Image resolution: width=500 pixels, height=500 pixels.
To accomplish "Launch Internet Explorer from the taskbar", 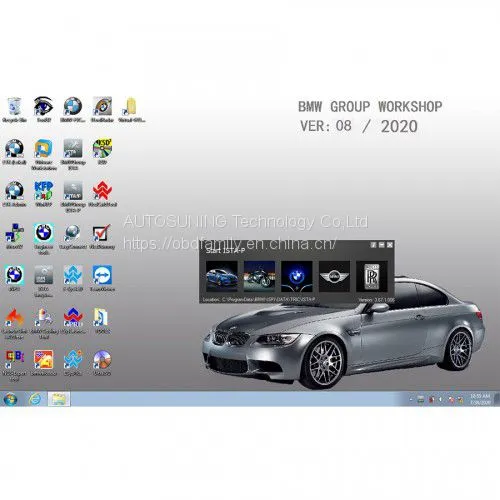I will 35,399.
